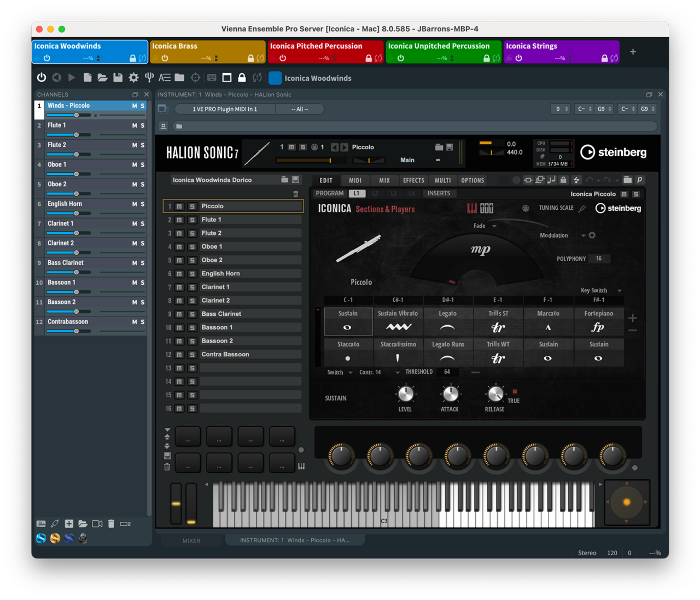Toggle power on Iconica Brass instance

[165, 58]
